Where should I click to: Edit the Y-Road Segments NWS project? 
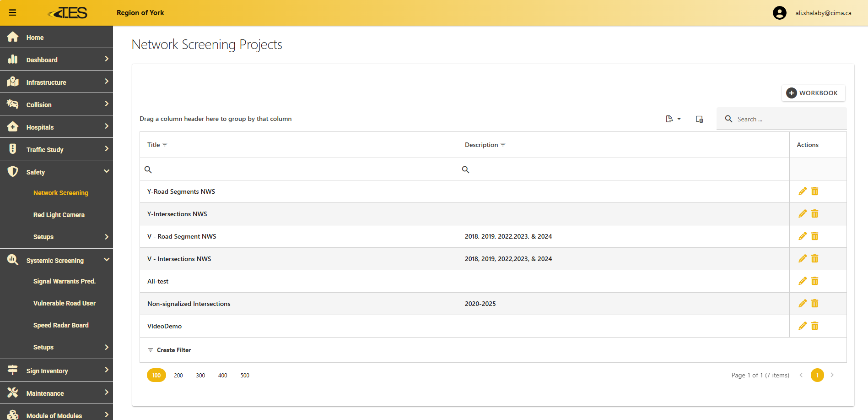click(802, 191)
